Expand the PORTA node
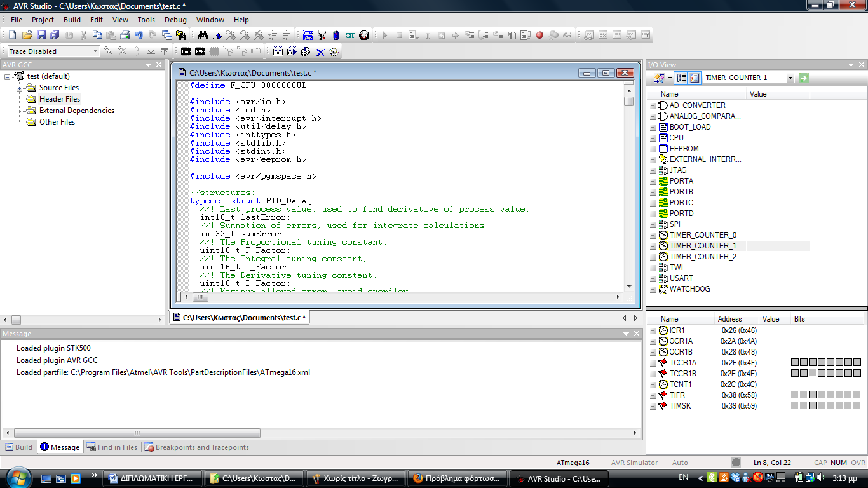Image resolution: width=868 pixels, height=488 pixels. (x=653, y=181)
